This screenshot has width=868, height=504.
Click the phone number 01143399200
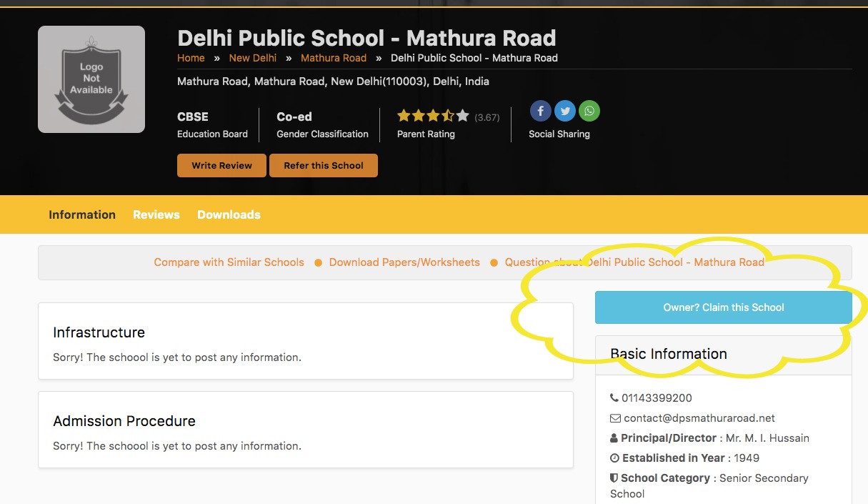coord(657,397)
